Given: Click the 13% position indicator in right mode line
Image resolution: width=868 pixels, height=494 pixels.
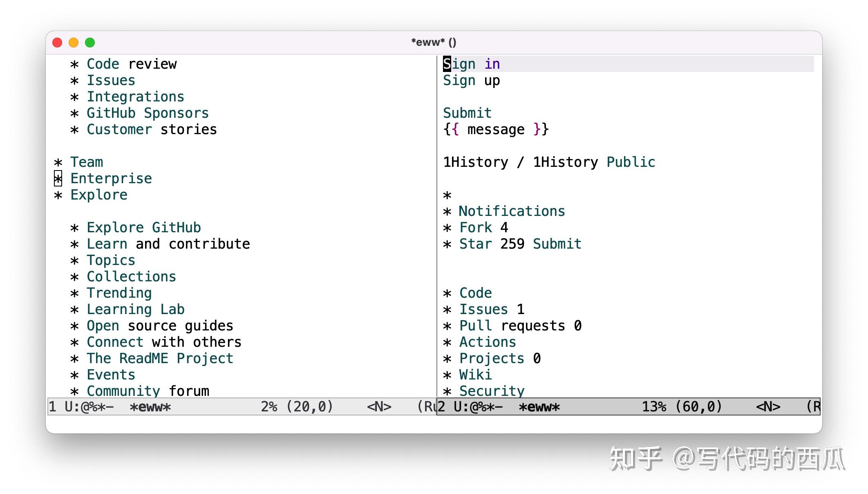Looking at the screenshot, I should click(x=654, y=407).
